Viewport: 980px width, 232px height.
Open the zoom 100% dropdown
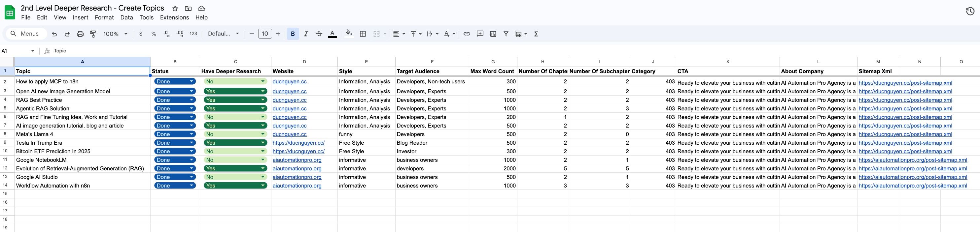pos(115,34)
